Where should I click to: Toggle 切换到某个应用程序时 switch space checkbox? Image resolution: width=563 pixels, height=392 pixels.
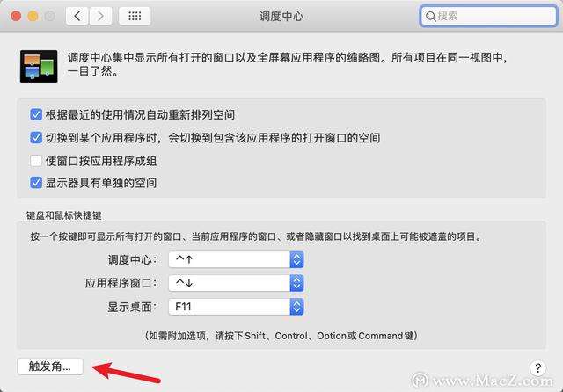pyautogui.click(x=36, y=138)
